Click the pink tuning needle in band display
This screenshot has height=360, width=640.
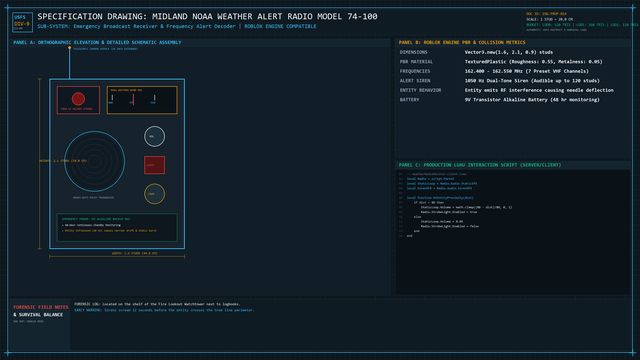[133, 99]
